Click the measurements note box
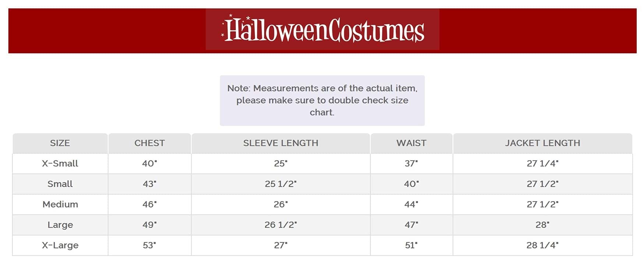The width and height of the screenshot is (644, 268). click(322, 100)
